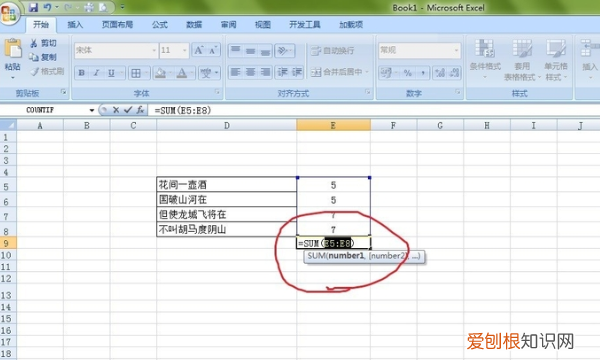Open font name 宋体 dropdown
The height and width of the screenshot is (360, 600).
pyautogui.click(x=154, y=50)
